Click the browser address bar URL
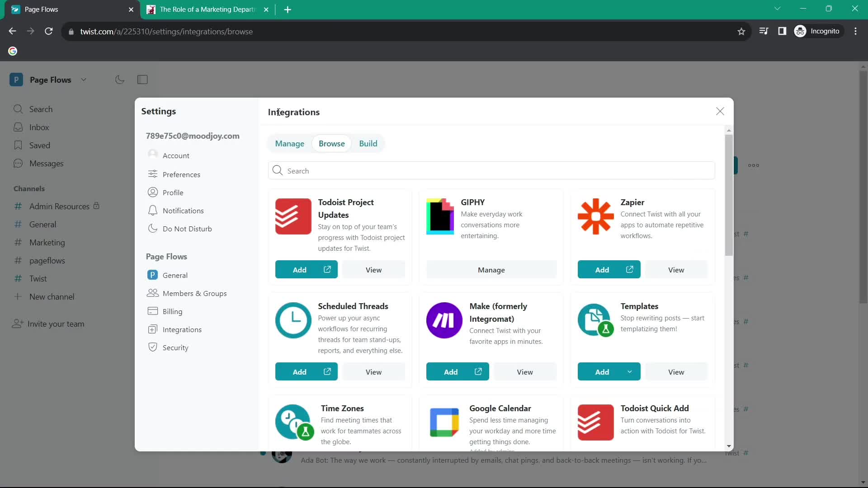Viewport: 868px width, 488px height. coord(166,32)
